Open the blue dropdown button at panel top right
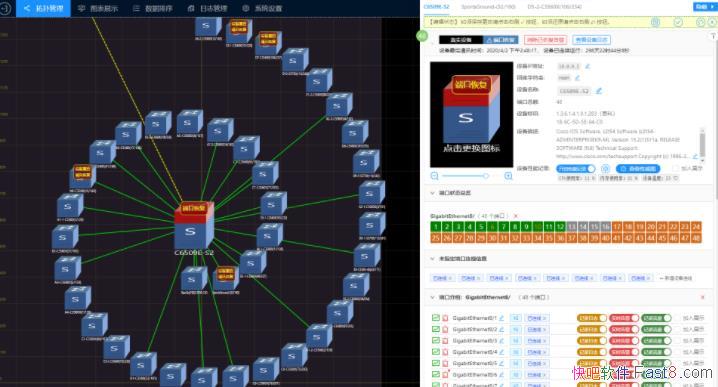This screenshot has width=718, height=387. [706, 6]
